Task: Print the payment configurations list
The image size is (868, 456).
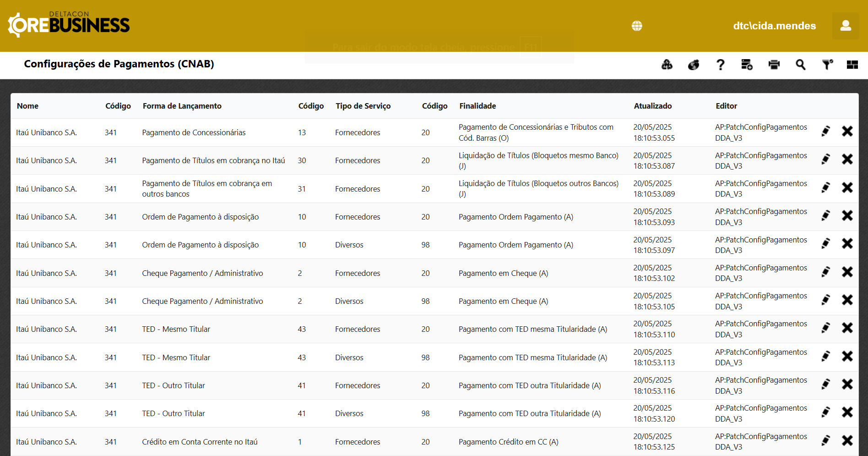Action: (774, 65)
